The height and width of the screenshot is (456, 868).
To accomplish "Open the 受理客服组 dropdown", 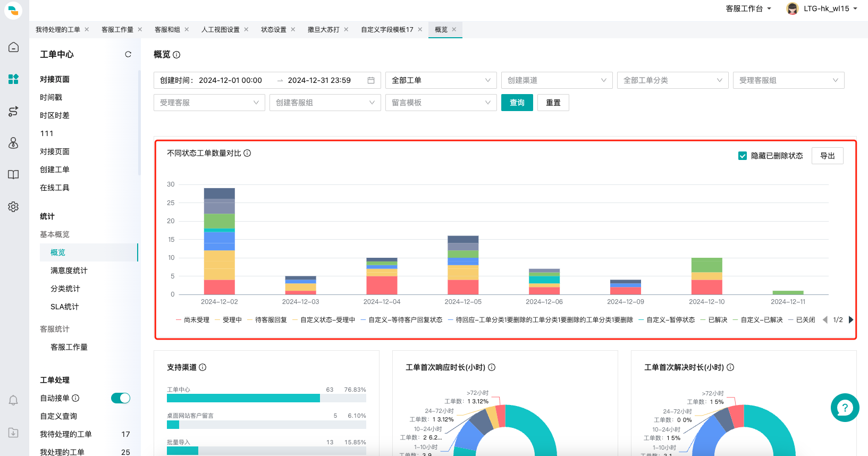I will coord(789,80).
